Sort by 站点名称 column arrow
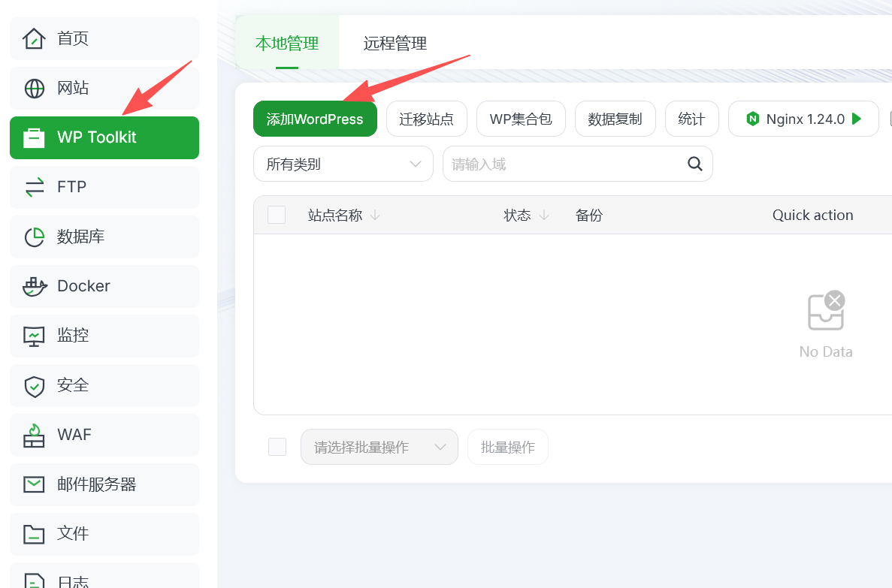This screenshot has width=892, height=588. pyautogui.click(x=375, y=216)
